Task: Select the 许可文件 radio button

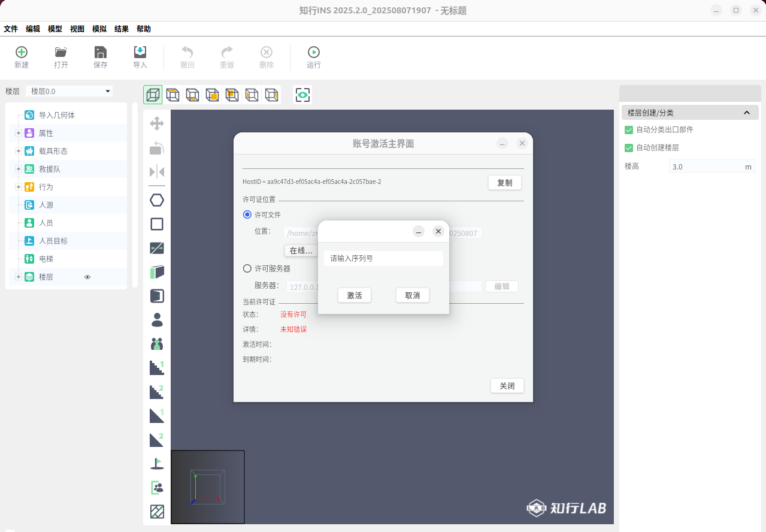Action: [x=247, y=214]
